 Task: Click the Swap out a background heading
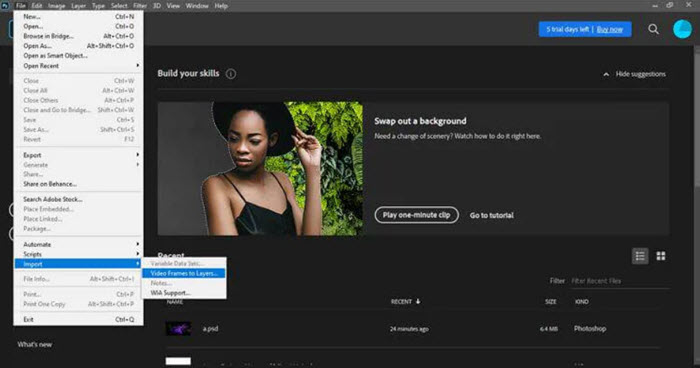coord(420,121)
